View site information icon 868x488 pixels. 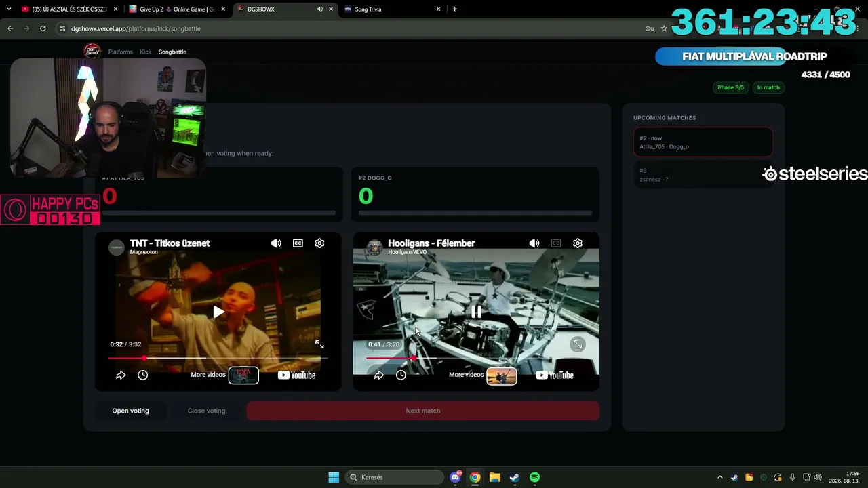(x=62, y=28)
